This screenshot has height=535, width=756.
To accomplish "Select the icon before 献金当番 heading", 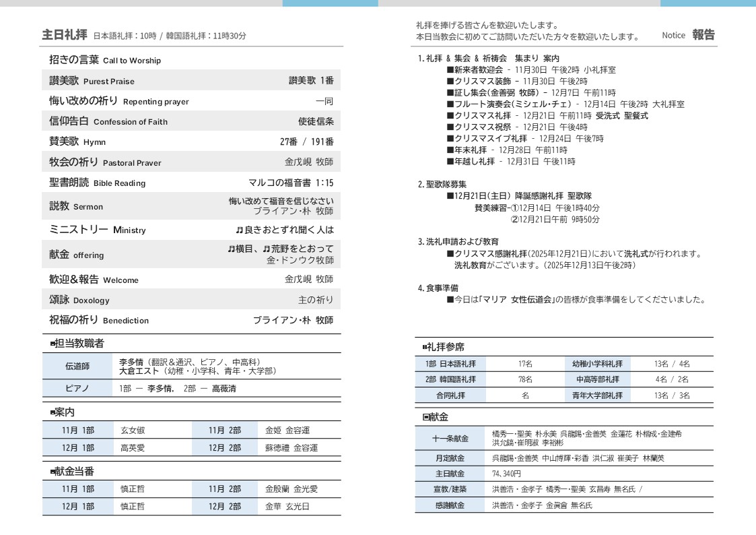I will pyautogui.click(x=53, y=472).
